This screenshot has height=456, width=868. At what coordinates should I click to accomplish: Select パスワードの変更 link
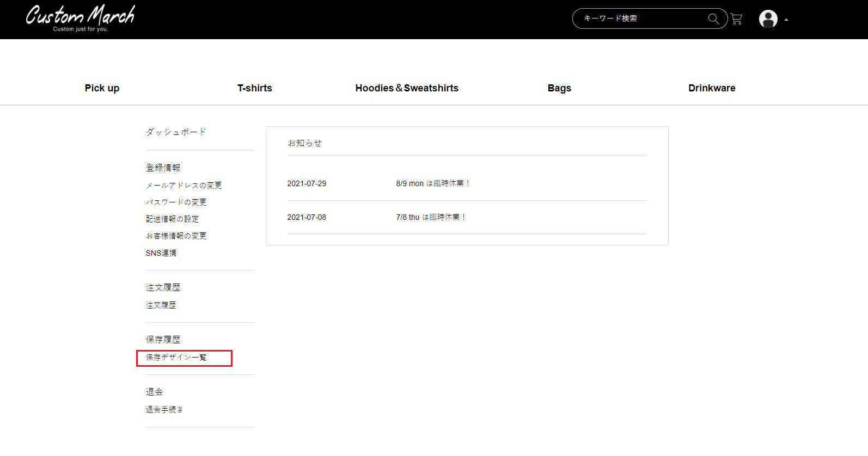[176, 202]
